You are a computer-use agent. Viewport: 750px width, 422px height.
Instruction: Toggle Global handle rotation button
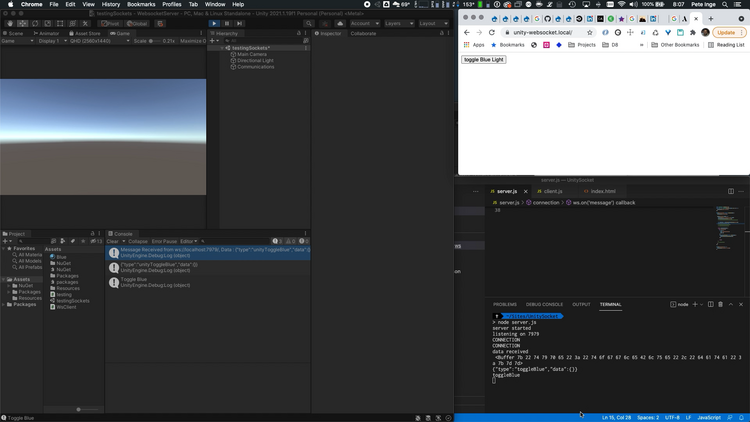pyautogui.click(x=136, y=23)
